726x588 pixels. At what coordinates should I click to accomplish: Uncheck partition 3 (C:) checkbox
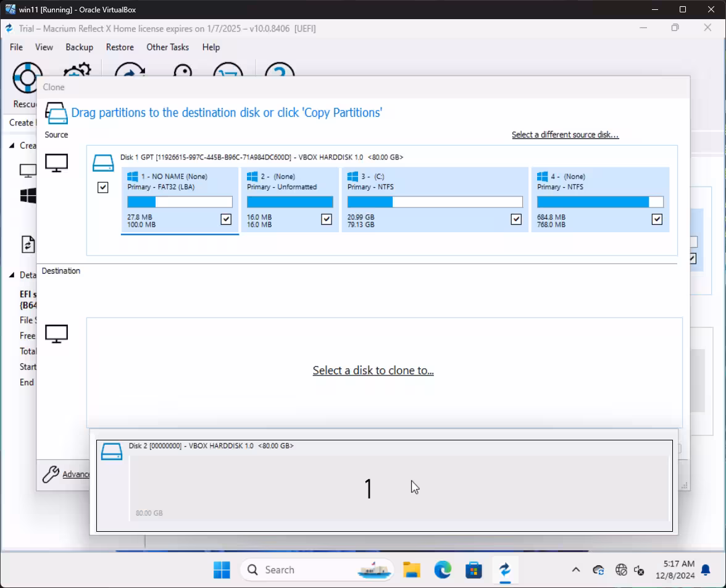click(516, 219)
